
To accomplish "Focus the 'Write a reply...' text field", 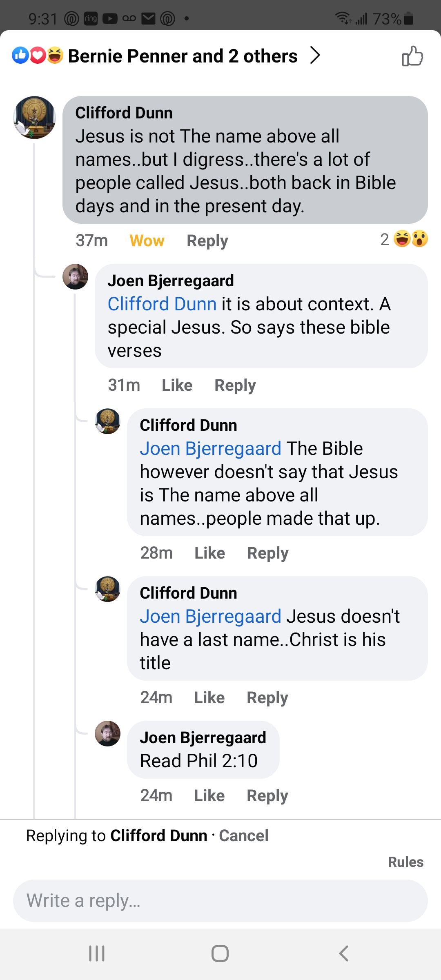I will 220,900.
